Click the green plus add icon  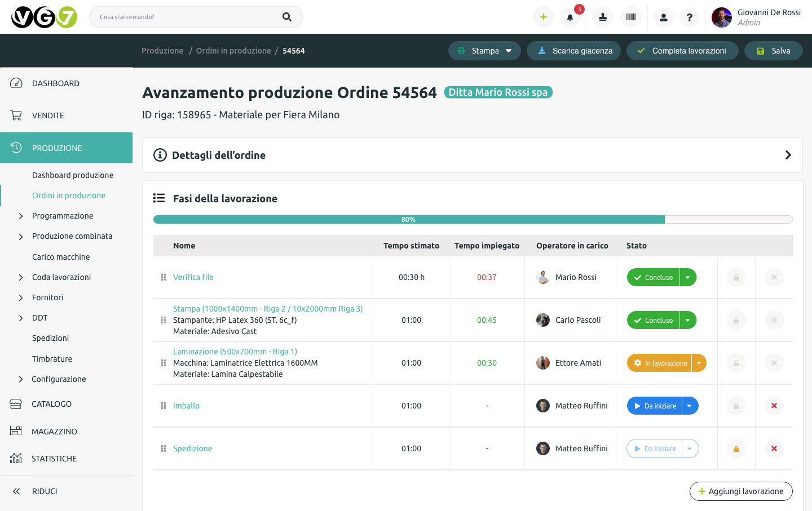click(544, 17)
